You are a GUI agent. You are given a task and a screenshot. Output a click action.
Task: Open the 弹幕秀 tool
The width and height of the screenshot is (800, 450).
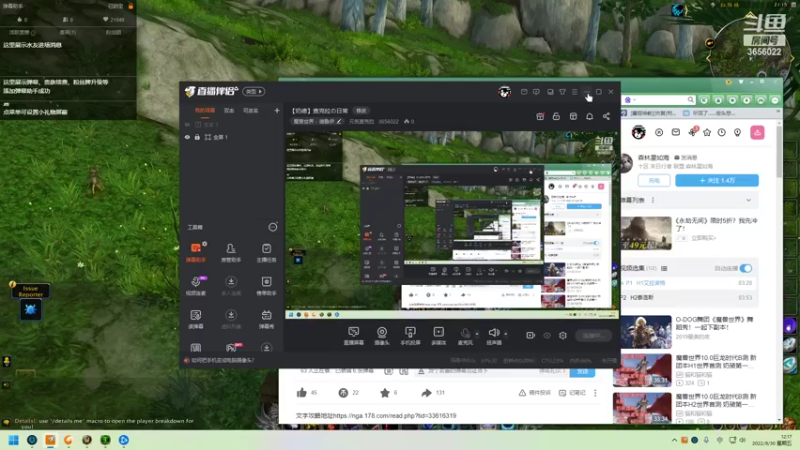266,319
